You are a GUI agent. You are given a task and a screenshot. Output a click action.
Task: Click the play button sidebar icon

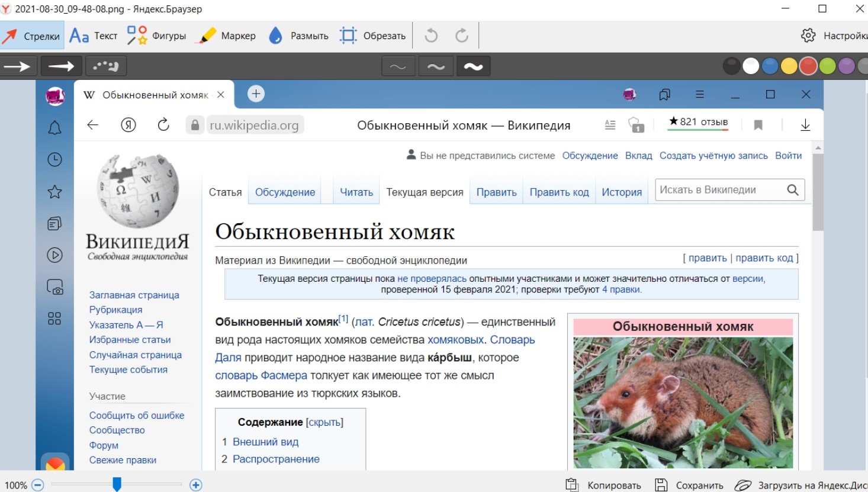click(x=54, y=255)
